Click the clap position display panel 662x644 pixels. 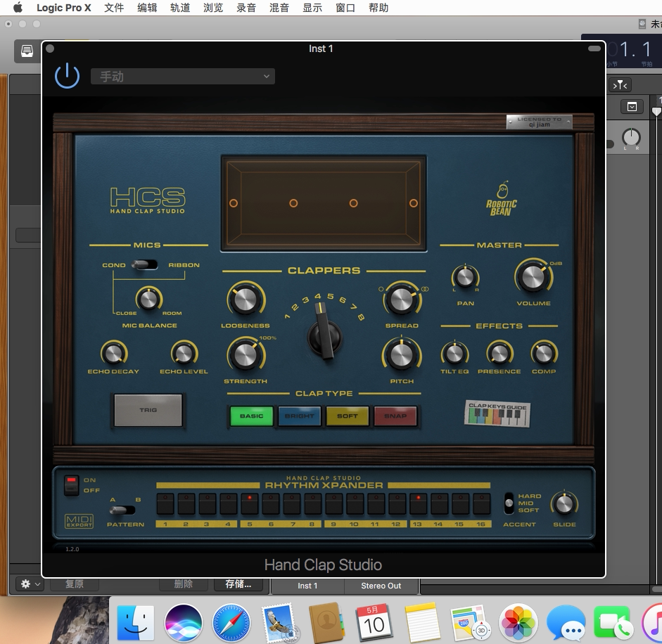324,203
